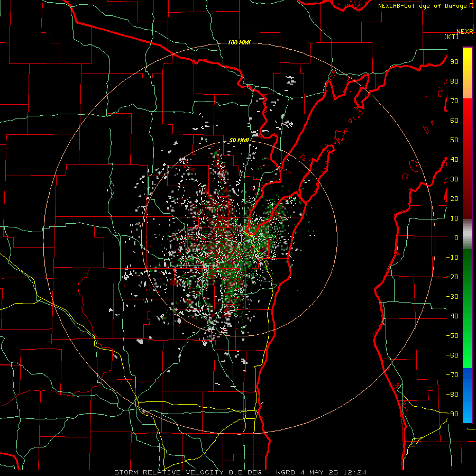
Task: Select the -50 value on the velocity scale
Action: [x=452, y=336]
